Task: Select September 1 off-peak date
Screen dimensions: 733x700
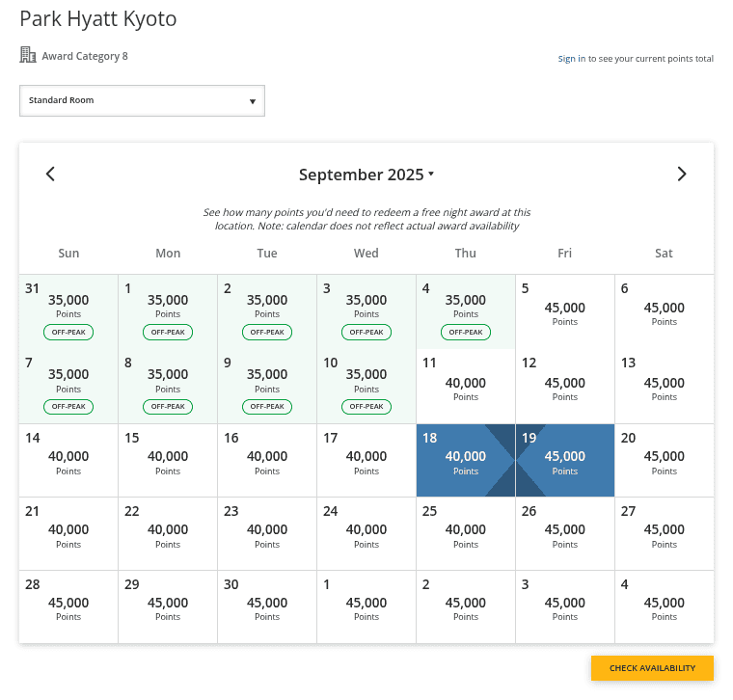Action: click(x=168, y=311)
